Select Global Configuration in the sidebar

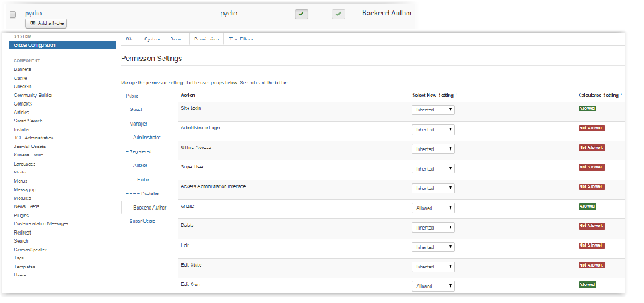coord(63,45)
